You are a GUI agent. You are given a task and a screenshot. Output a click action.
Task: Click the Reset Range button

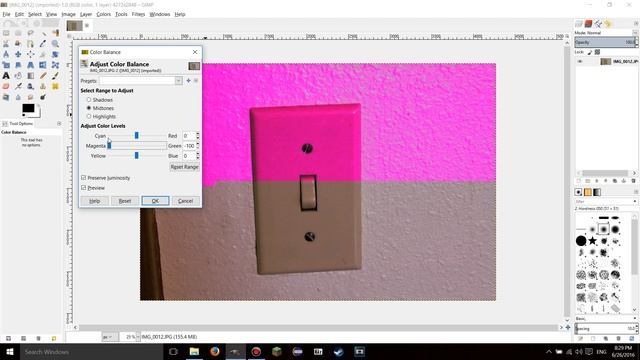coord(184,167)
